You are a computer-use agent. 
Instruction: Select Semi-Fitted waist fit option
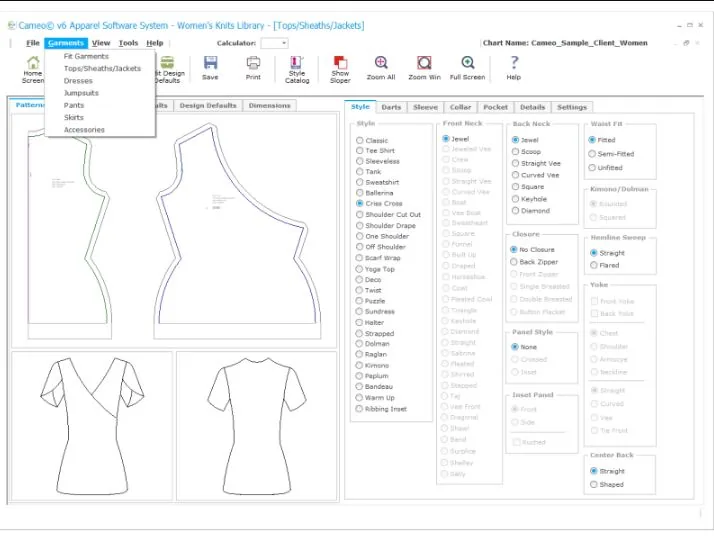[x=592, y=154]
